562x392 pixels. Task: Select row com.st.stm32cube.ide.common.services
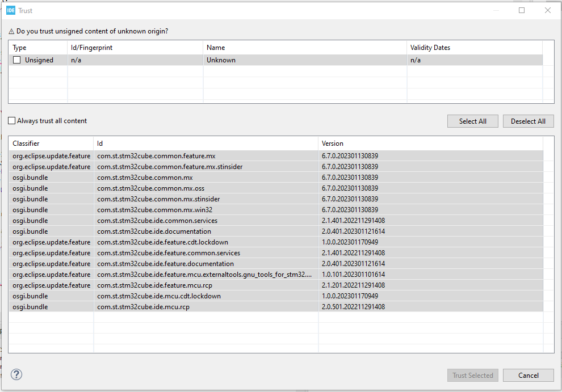coord(276,220)
